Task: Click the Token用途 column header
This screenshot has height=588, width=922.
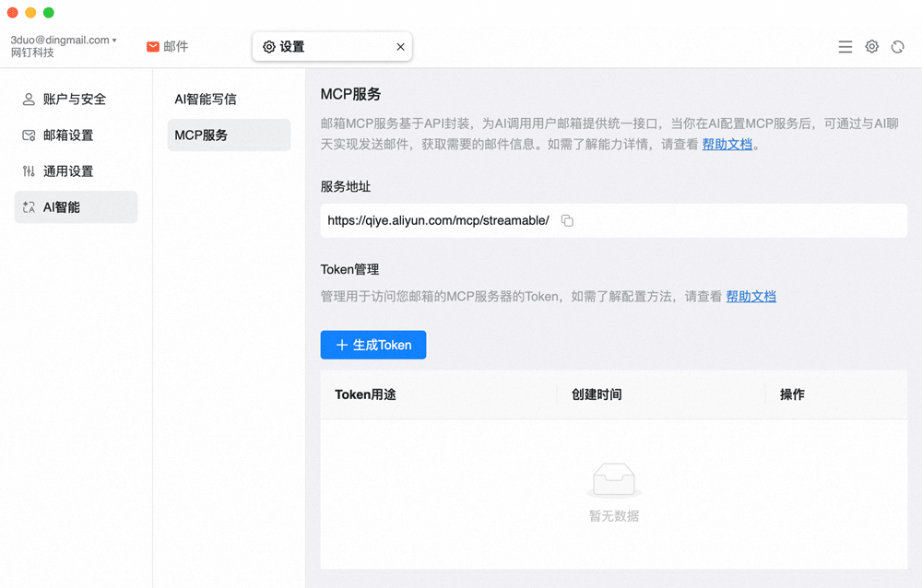Action: (365, 394)
